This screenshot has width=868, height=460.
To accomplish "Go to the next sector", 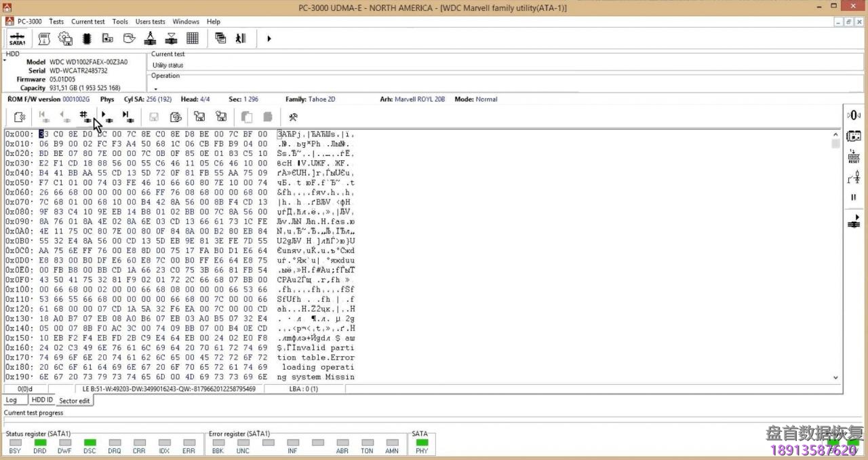I will (106, 117).
